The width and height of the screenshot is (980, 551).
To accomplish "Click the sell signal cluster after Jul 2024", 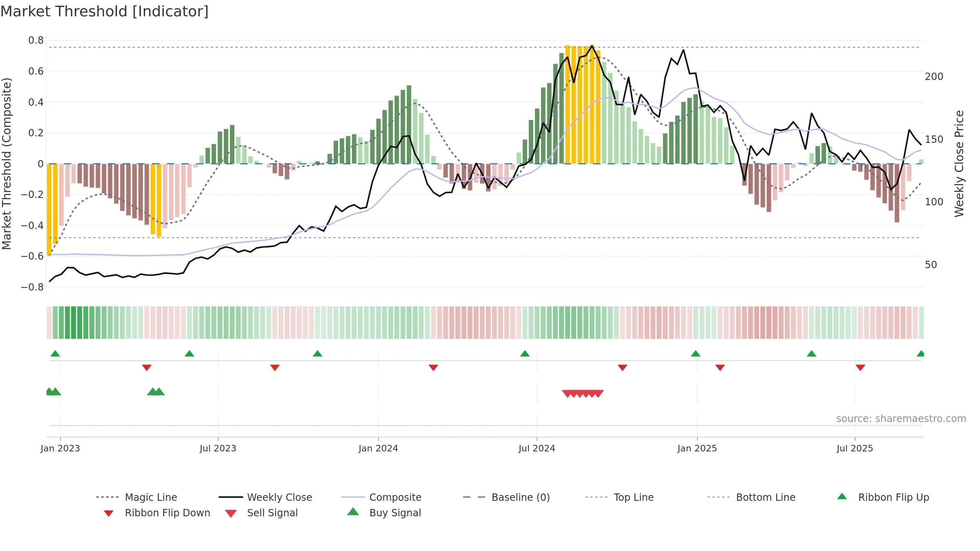I will [x=583, y=393].
